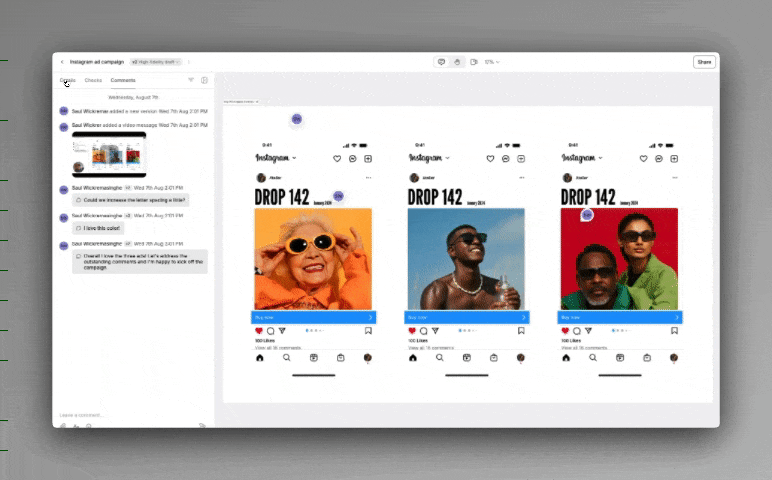Click the orange ad photo of woman with sunglasses

[313, 259]
